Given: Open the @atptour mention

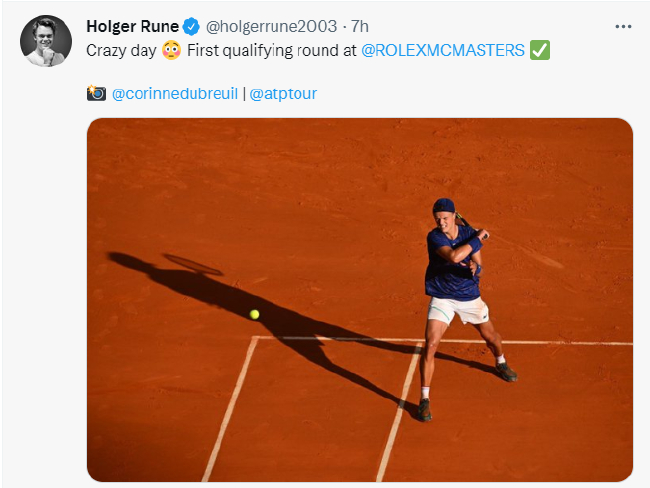Looking at the screenshot, I should [x=283, y=94].
